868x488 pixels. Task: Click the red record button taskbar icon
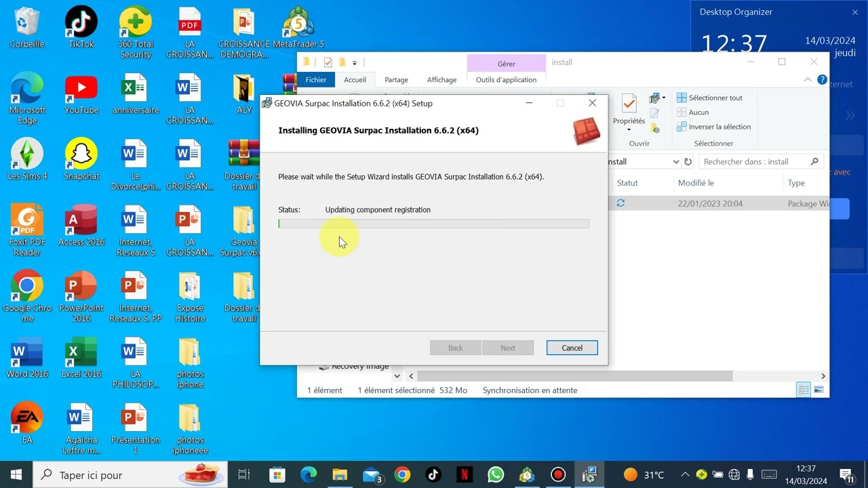point(558,474)
